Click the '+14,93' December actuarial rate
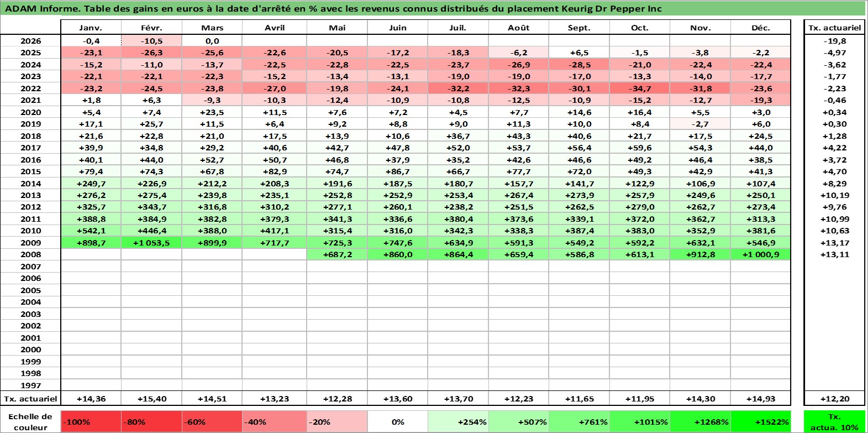Screen dimensions: 868x433 pos(761,399)
